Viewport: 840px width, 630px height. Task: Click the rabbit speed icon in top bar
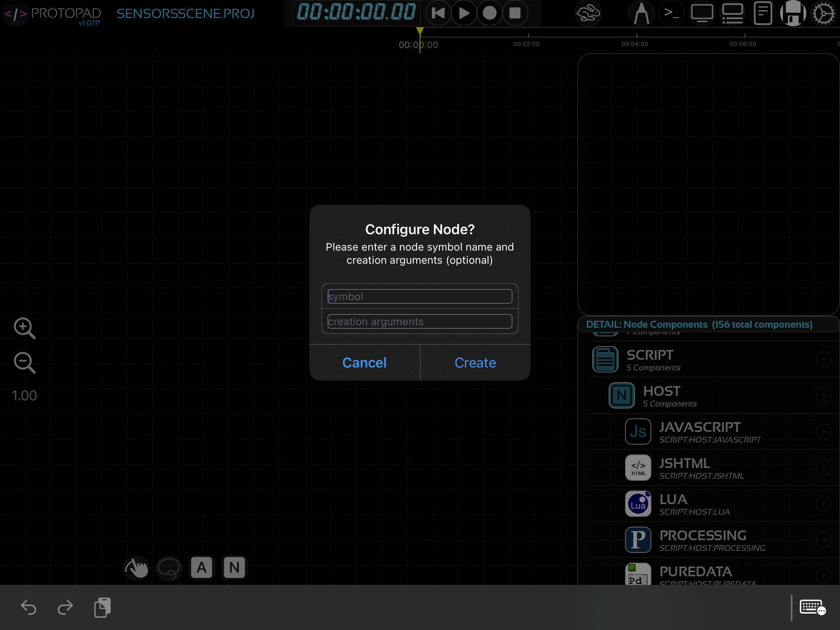(588, 14)
